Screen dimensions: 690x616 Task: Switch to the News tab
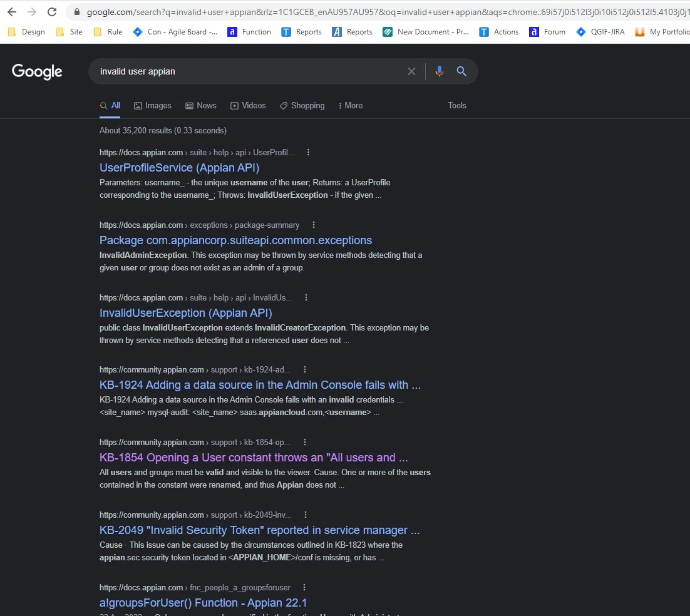201,106
